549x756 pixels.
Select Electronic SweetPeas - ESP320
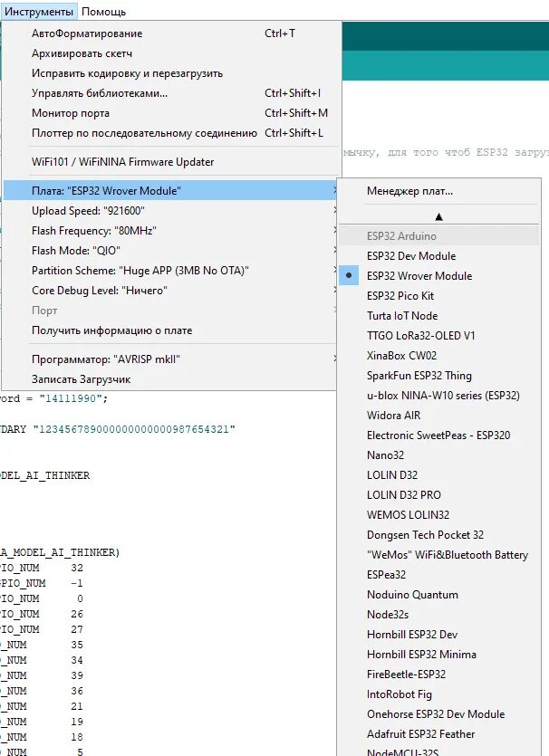pos(439,435)
